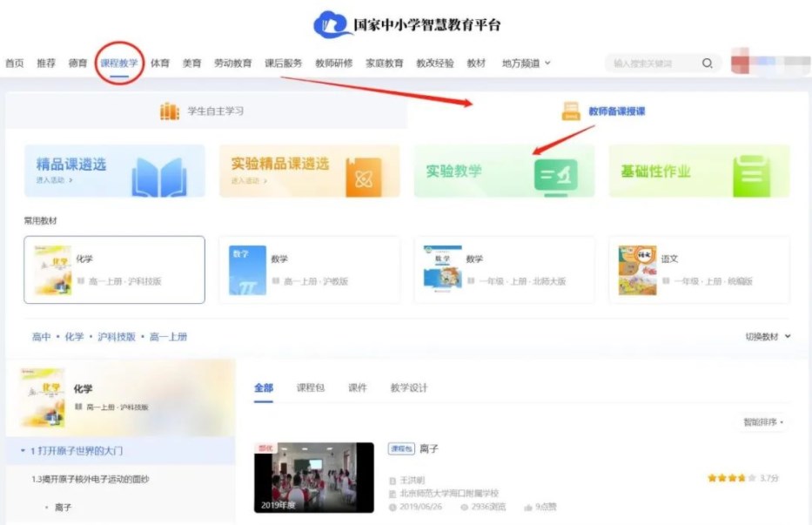Go to 首页 in navigation bar

point(15,64)
